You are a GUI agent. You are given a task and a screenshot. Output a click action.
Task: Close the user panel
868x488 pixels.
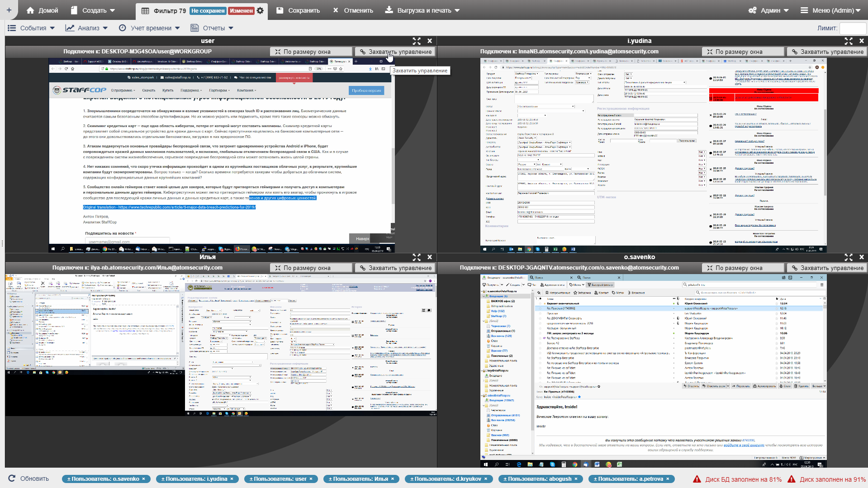pyautogui.click(x=430, y=41)
